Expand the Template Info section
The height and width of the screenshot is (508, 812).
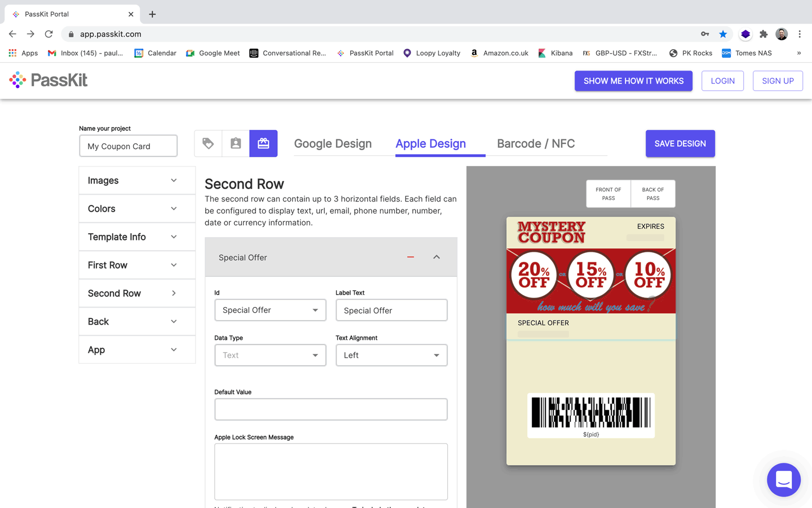click(x=137, y=237)
